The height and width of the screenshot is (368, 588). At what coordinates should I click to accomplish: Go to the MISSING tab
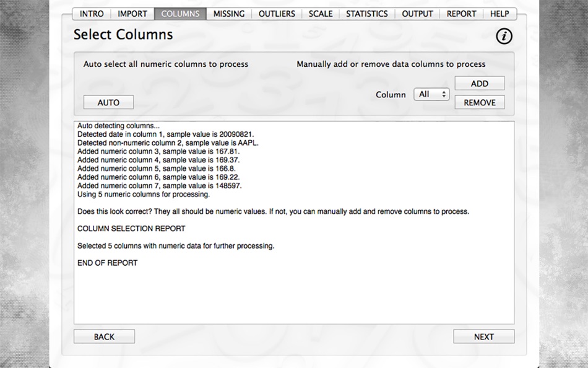click(229, 14)
